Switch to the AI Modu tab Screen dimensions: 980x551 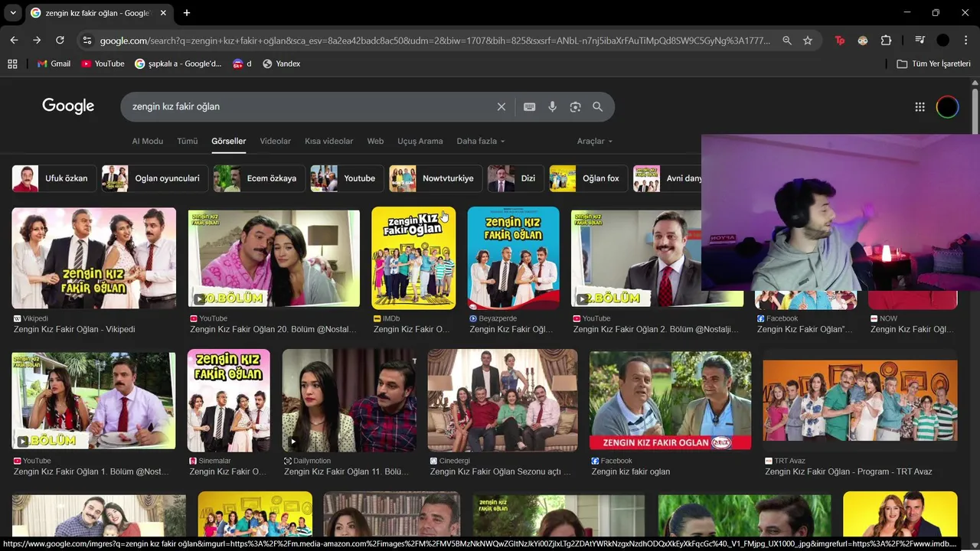[x=148, y=141]
